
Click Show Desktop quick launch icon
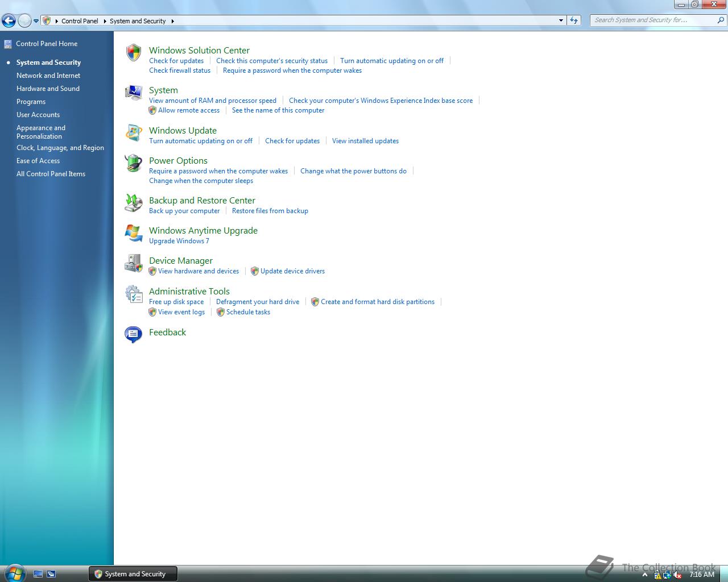[38, 574]
